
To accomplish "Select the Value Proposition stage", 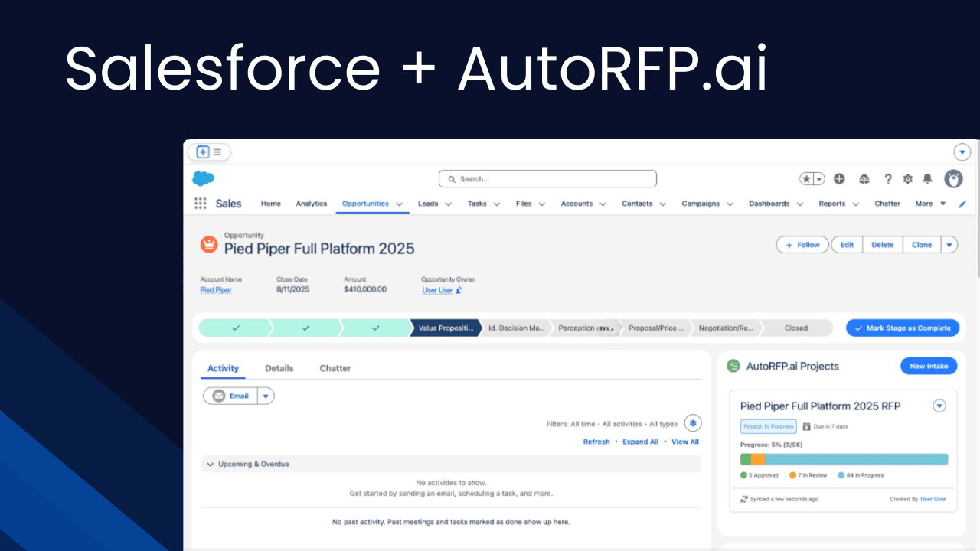I will point(444,328).
